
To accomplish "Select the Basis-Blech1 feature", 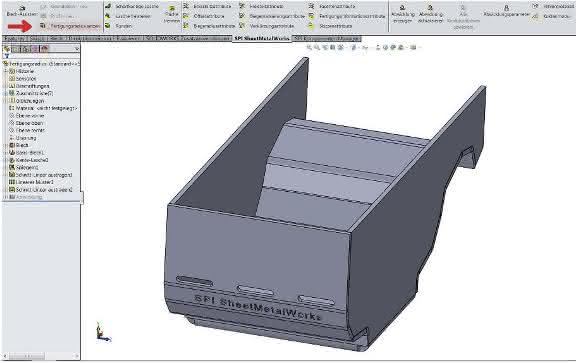I will click(26, 152).
